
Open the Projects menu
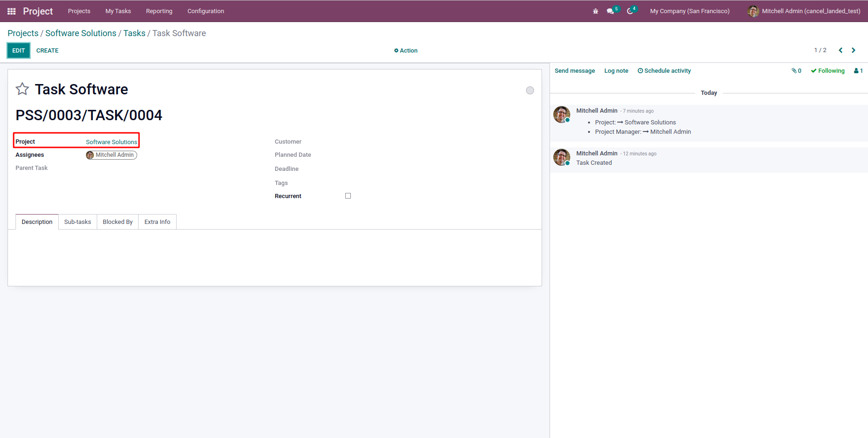pos(79,11)
